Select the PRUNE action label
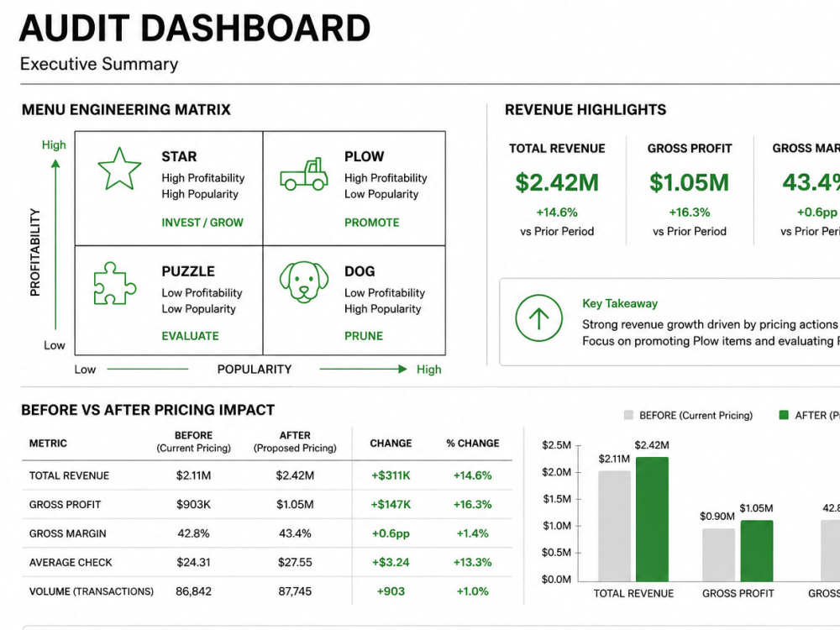This screenshot has height=630, width=840. (364, 336)
